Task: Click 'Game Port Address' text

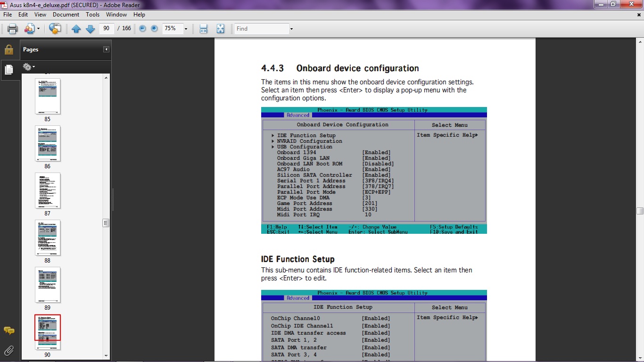Action: click(305, 203)
